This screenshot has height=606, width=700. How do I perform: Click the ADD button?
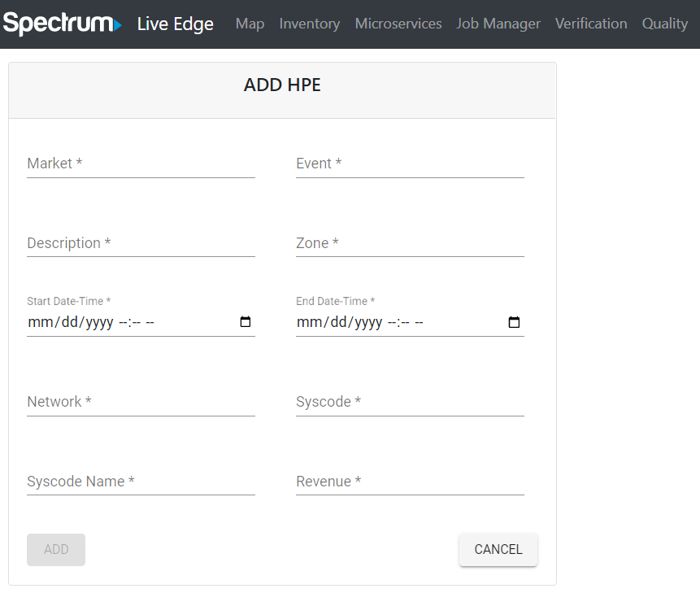[x=56, y=549]
